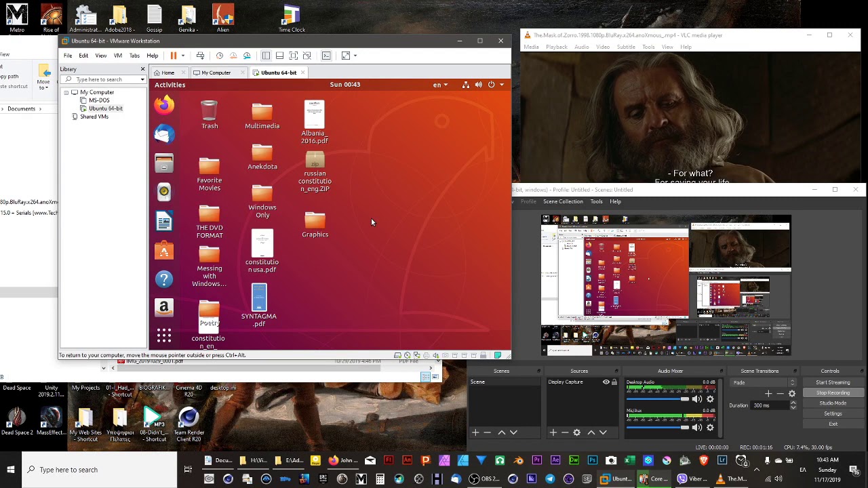Open LibreOffice Writer in Ubuntu dock

163,222
